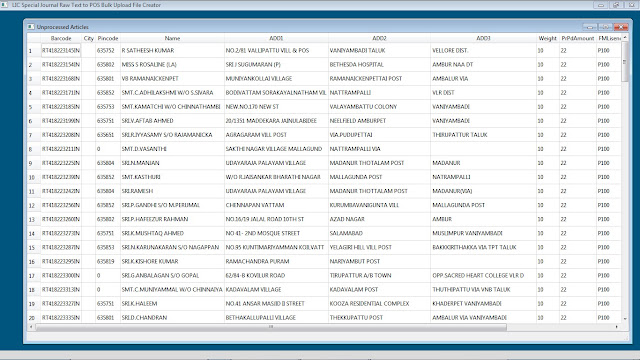Screen dimensions: 640x360
Task: Click the application icon in main title bar
Action: (4, 4)
